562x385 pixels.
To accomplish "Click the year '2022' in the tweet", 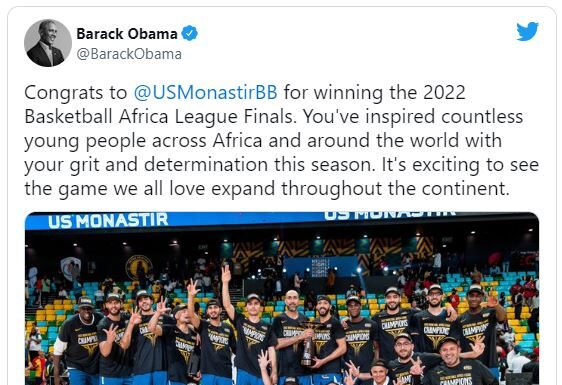I will [444, 92].
